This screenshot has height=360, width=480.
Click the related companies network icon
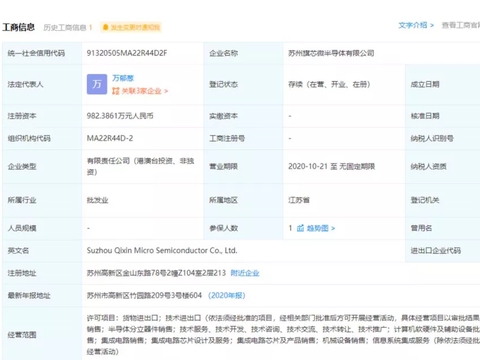click(116, 91)
